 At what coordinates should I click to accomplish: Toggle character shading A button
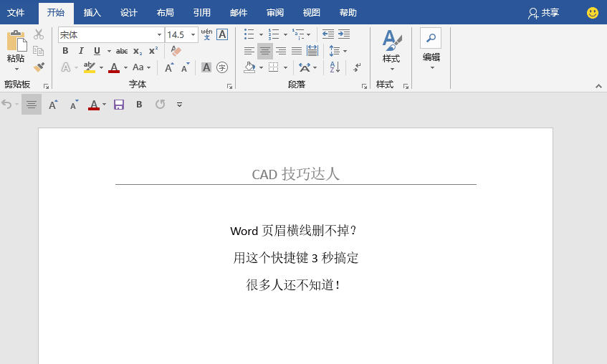[206, 67]
